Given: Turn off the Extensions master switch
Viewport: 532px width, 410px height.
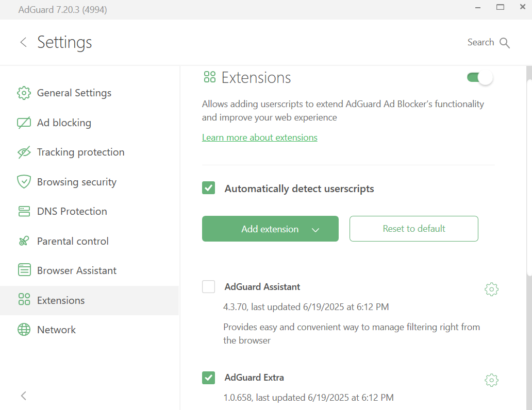Looking at the screenshot, I should (480, 78).
